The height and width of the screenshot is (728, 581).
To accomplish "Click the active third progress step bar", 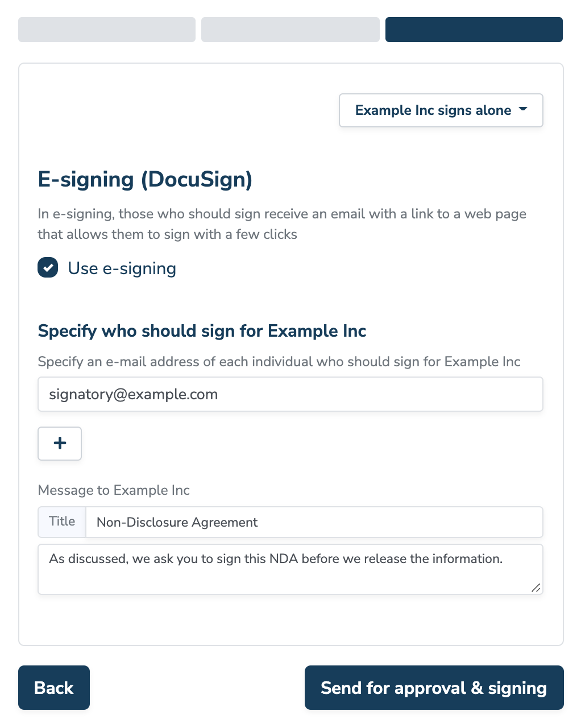I will pyautogui.click(x=474, y=30).
